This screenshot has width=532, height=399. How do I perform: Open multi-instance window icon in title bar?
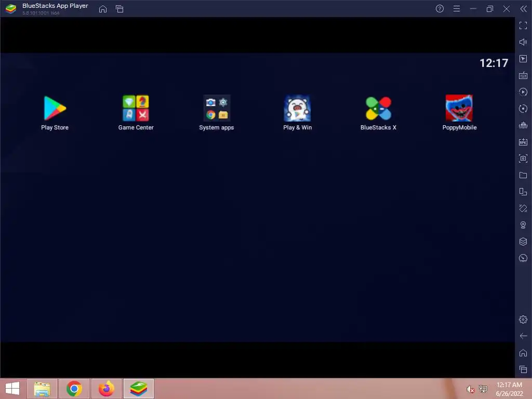click(119, 9)
